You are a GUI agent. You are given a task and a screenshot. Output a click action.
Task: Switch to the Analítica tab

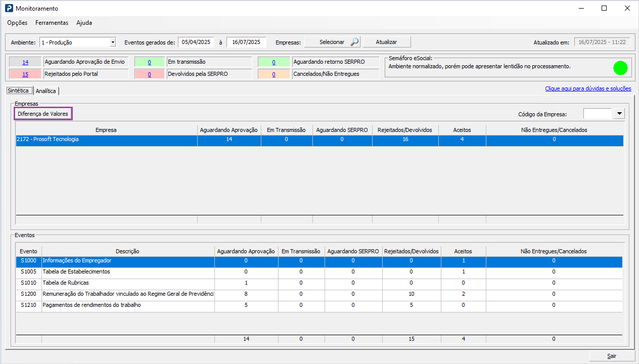[x=46, y=91]
